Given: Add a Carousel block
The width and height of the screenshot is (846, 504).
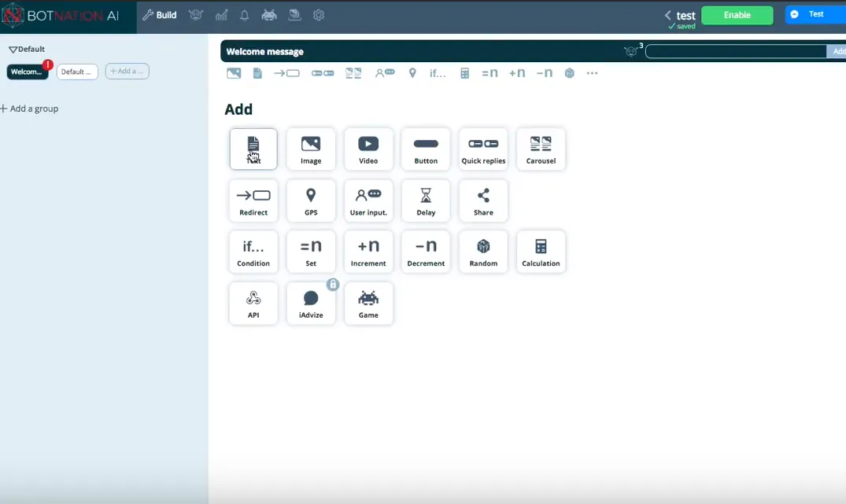Looking at the screenshot, I should pos(541,149).
